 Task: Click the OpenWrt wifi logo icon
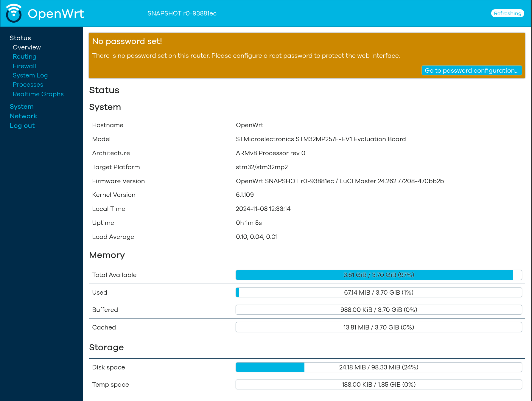click(x=14, y=13)
